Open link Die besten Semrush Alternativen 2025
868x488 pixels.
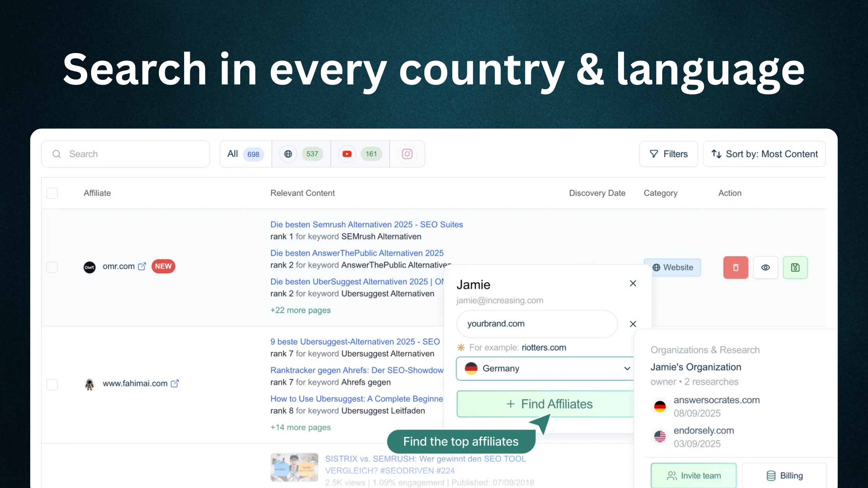(367, 225)
